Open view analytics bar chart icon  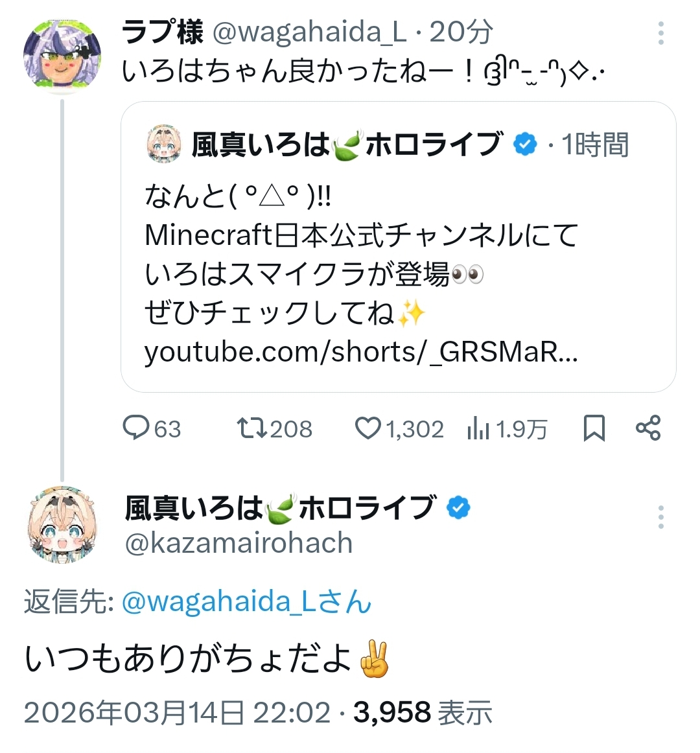pyautogui.click(x=478, y=428)
